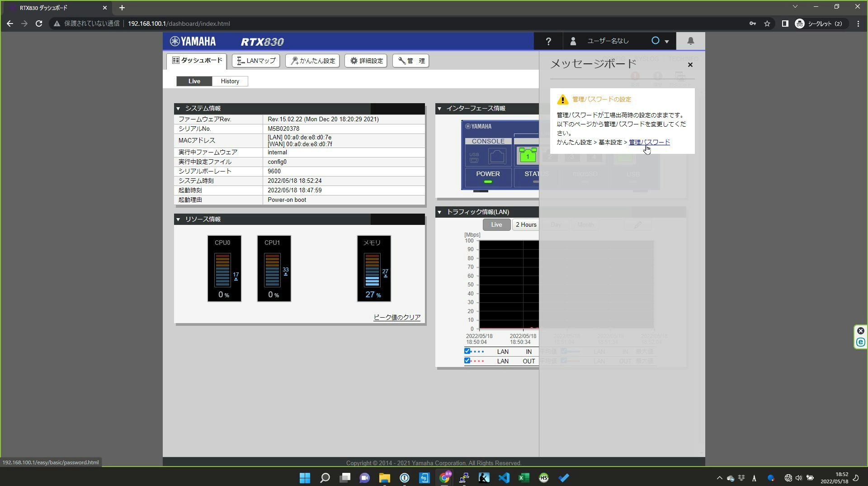Select the ダッシュボード tab
This screenshot has width=868, height=486.
pos(197,61)
